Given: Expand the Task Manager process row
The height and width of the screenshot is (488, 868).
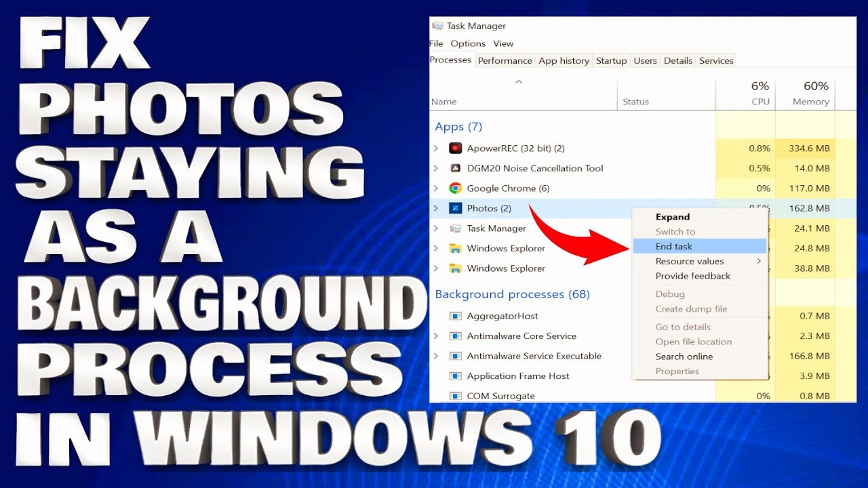Looking at the screenshot, I should [436, 228].
